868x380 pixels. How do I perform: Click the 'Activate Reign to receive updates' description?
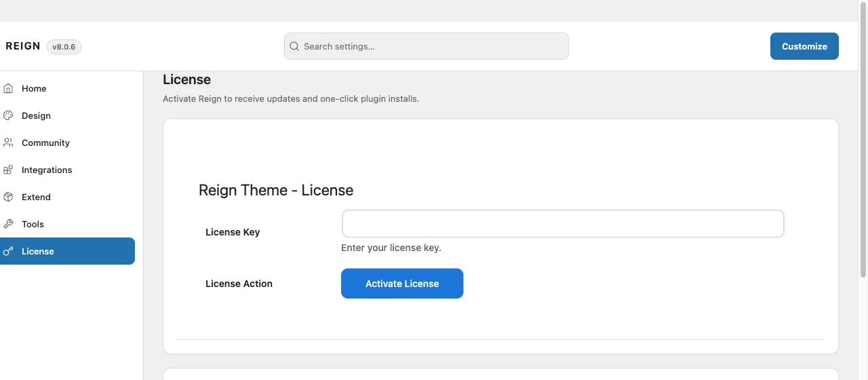[291, 98]
